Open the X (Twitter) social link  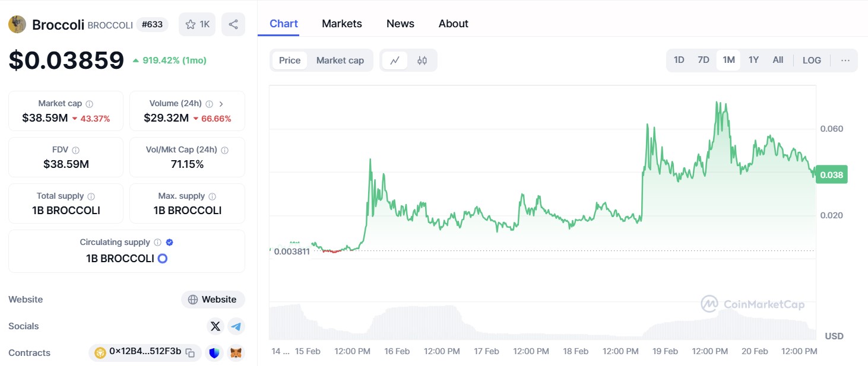pyautogui.click(x=216, y=326)
